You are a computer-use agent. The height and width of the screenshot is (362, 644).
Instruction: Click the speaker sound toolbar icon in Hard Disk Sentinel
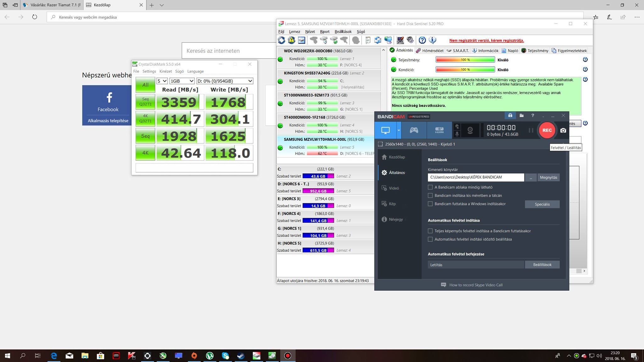point(410,40)
